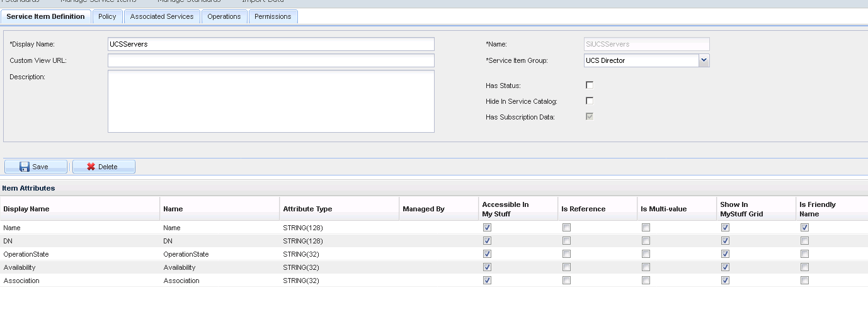
Task: Select the Service Item Definition tab
Action: tap(45, 16)
